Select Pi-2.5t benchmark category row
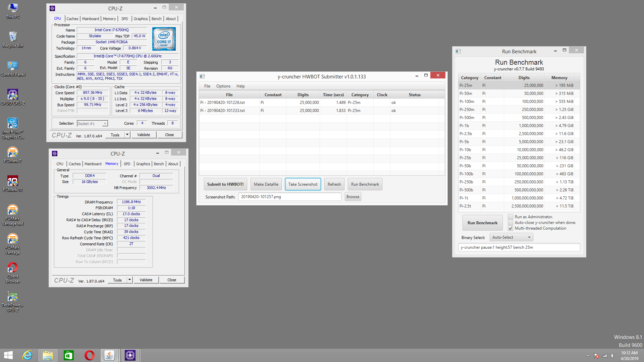Image resolution: width=644 pixels, height=362 pixels. tap(519, 206)
